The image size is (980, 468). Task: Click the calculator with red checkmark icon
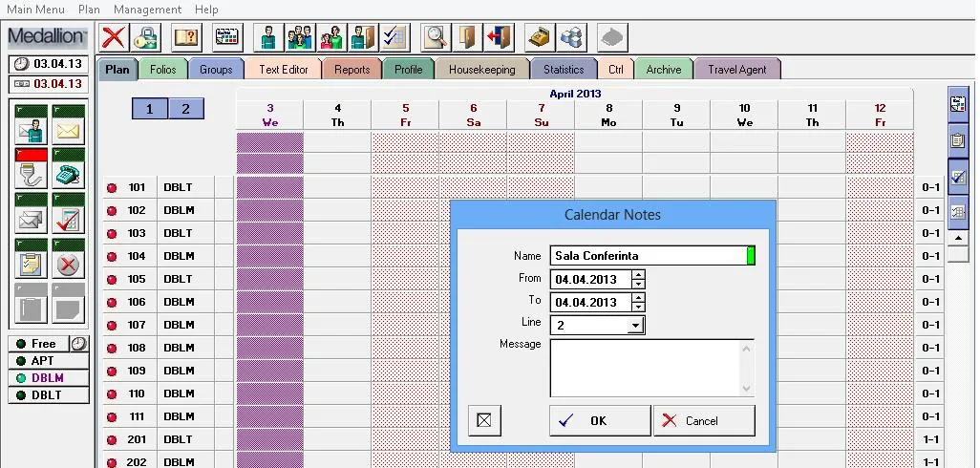68,213
